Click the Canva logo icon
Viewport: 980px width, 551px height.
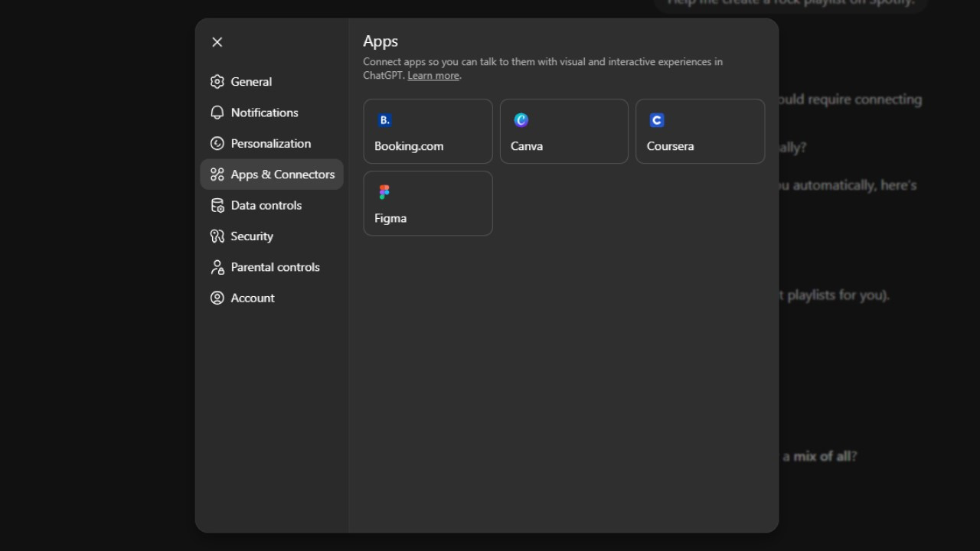(x=521, y=120)
